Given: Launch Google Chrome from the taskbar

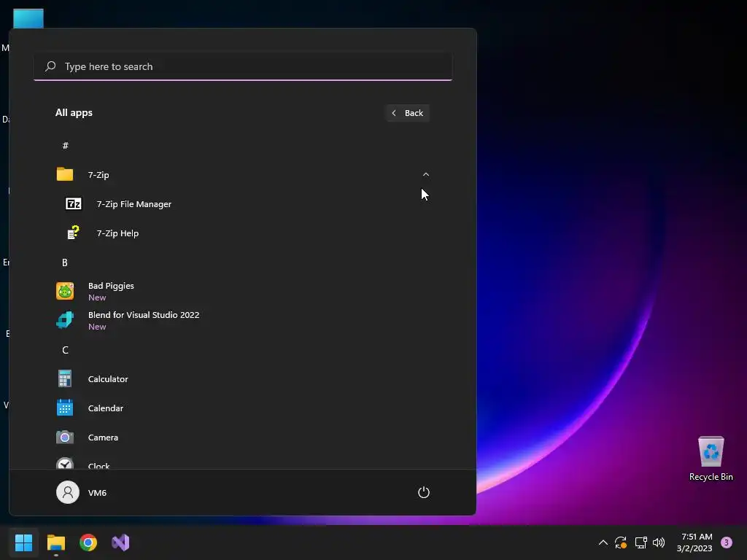Looking at the screenshot, I should (x=88, y=542).
